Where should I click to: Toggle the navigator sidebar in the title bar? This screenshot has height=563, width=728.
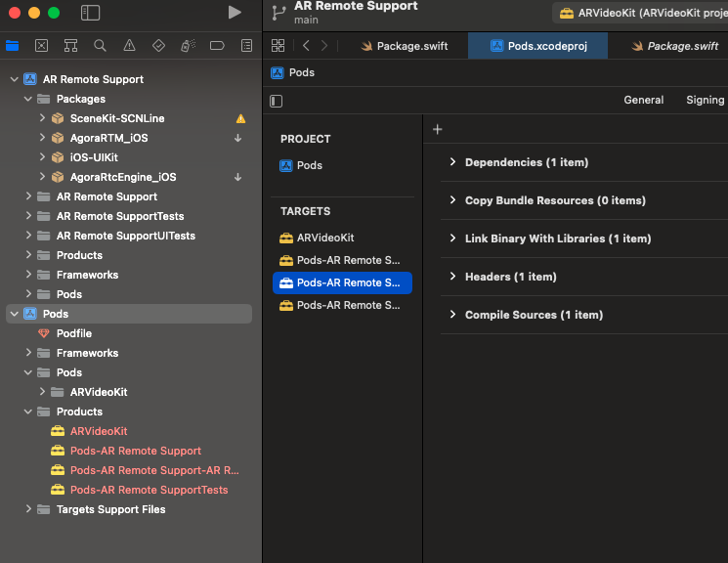coord(90,13)
